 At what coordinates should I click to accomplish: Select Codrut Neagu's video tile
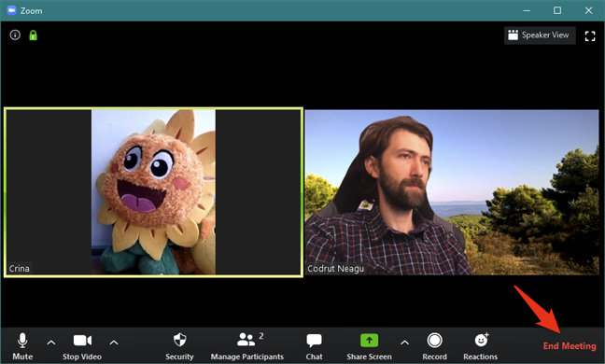[452, 192]
